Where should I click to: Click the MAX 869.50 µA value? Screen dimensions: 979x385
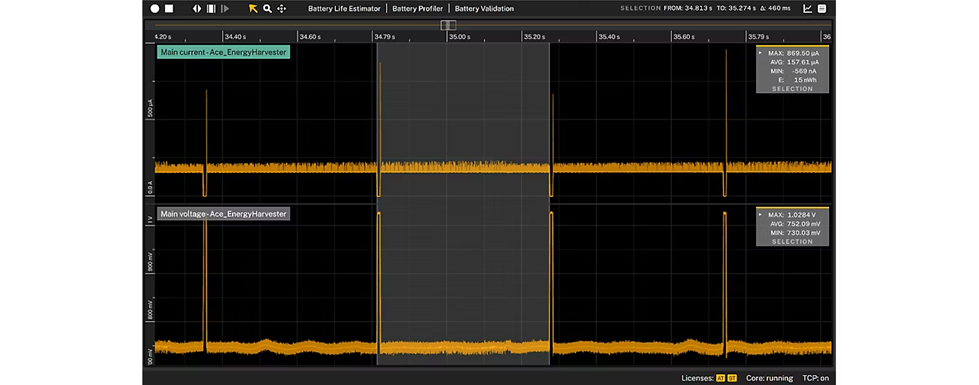793,54
